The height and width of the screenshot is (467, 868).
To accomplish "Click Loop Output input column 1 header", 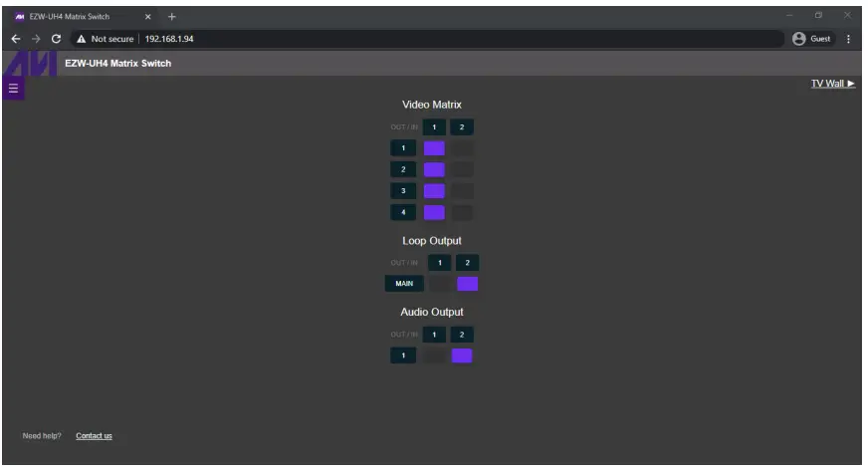I will (440, 263).
